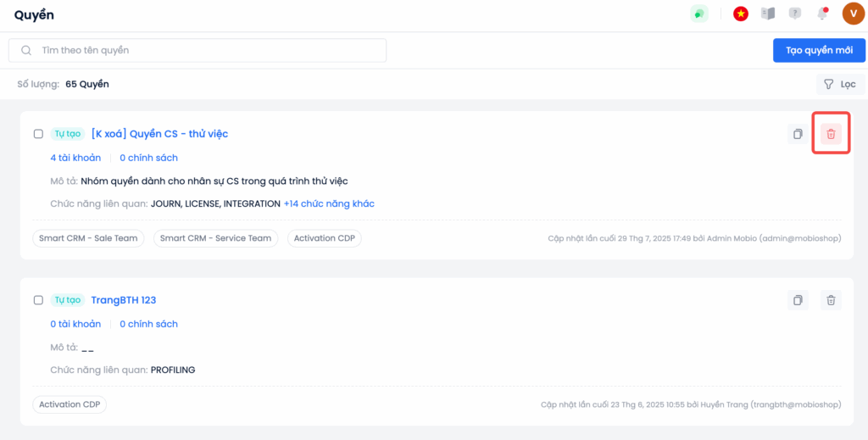Click the Vietnam flag language selector

click(x=741, y=14)
